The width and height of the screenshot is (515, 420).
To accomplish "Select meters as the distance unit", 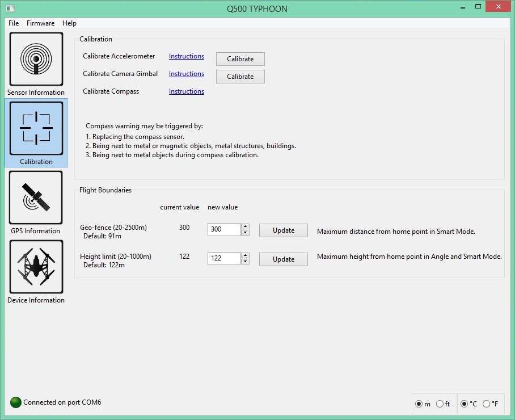I will (x=419, y=404).
